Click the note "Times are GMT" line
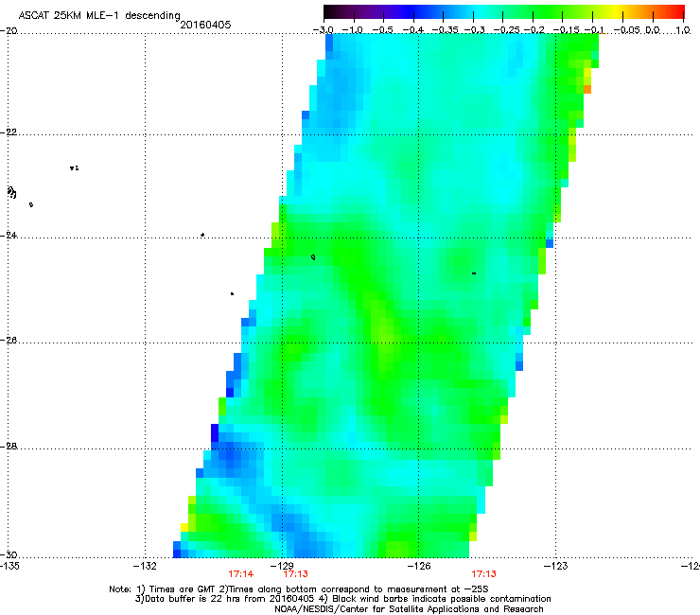The image size is (700, 615). (299, 589)
